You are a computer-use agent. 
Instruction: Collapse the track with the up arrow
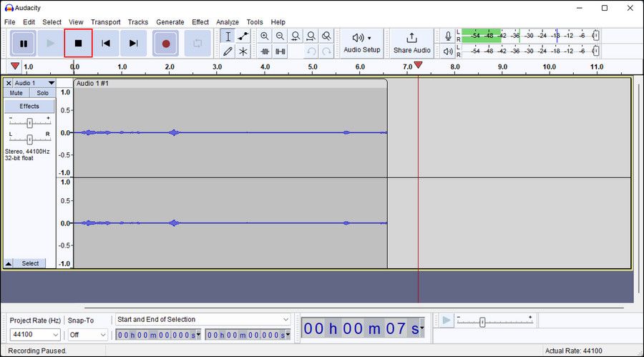pyautogui.click(x=8, y=263)
